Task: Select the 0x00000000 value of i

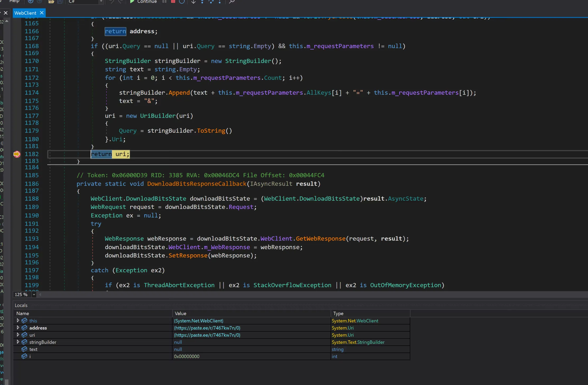Action: point(187,356)
